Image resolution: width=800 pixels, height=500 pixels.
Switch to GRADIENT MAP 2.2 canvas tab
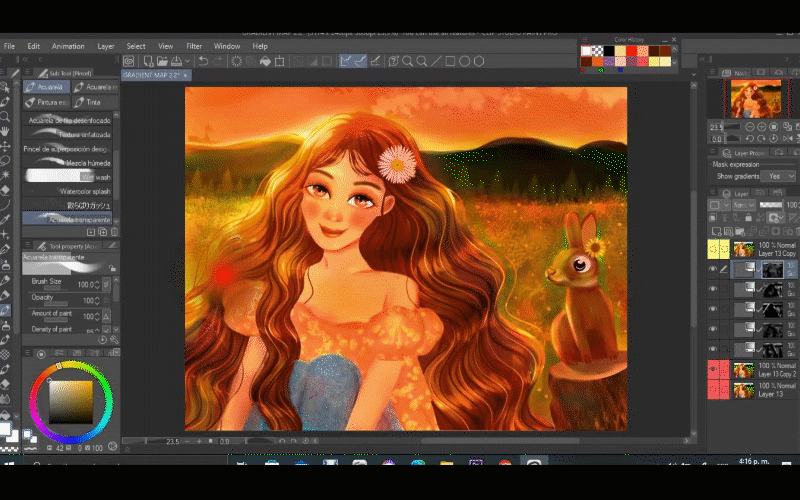click(x=153, y=75)
